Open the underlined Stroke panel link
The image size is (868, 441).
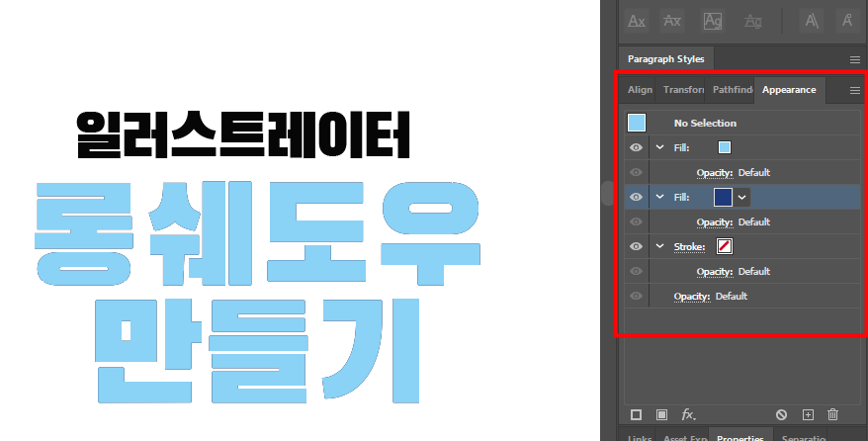coord(689,247)
